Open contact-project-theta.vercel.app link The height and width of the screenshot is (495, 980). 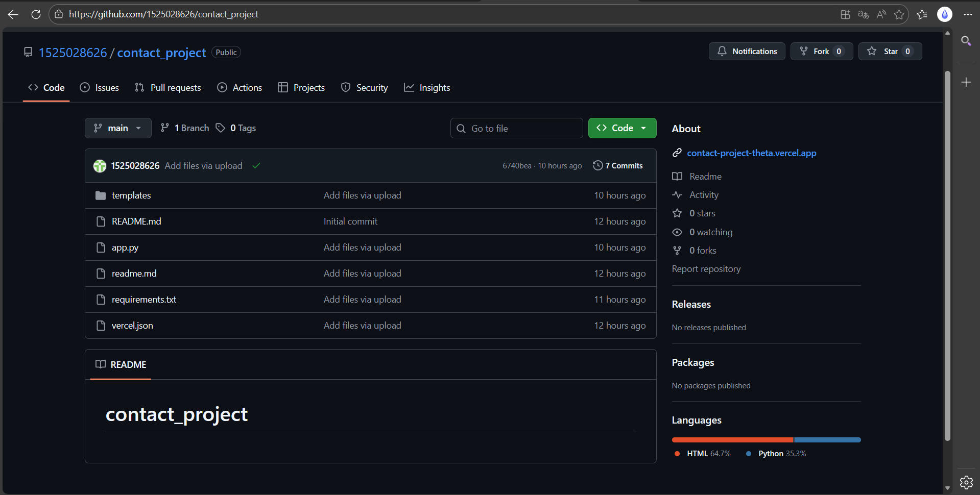tap(752, 153)
